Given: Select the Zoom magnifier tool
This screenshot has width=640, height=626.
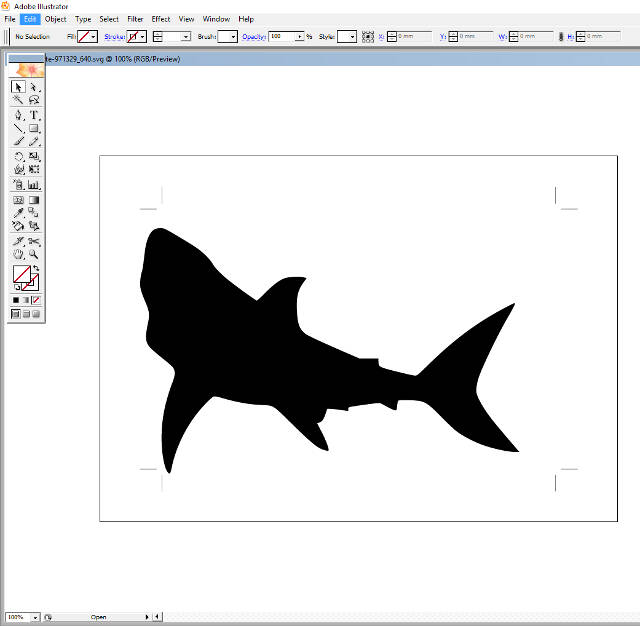Looking at the screenshot, I should tap(34, 254).
